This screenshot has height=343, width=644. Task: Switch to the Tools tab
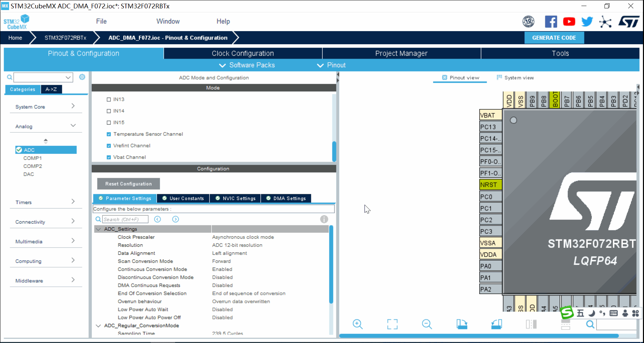point(560,53)
